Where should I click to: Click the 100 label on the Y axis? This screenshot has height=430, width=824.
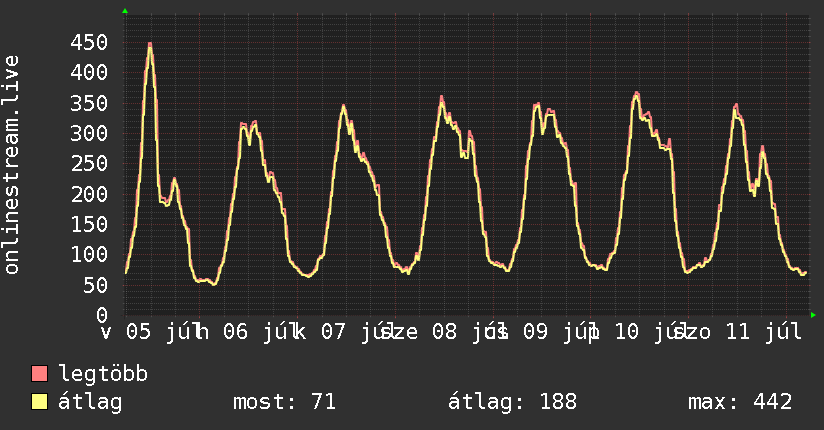pos(89,254)
